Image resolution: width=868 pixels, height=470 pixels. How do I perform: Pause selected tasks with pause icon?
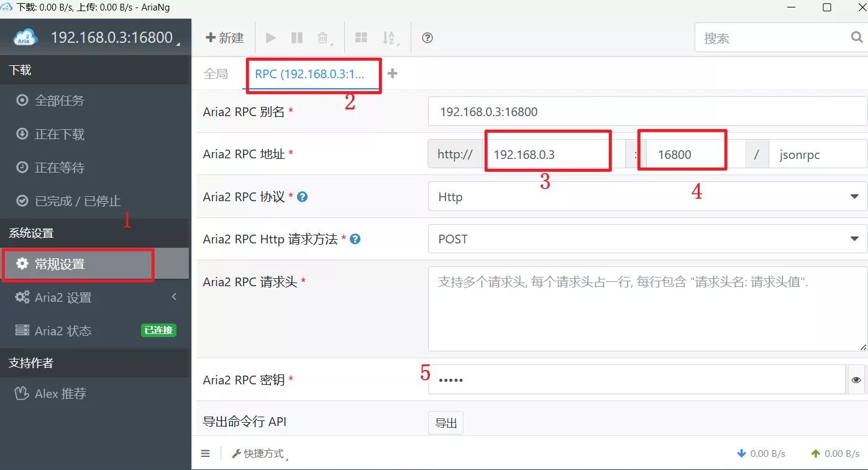pos(297,38)
